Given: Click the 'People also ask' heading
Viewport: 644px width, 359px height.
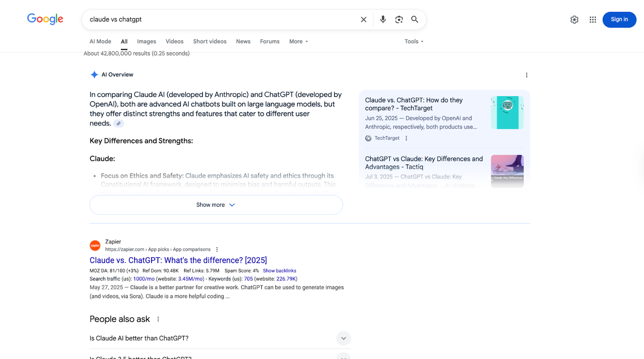Looking at the screenshot, I should [x=119, y=319].
